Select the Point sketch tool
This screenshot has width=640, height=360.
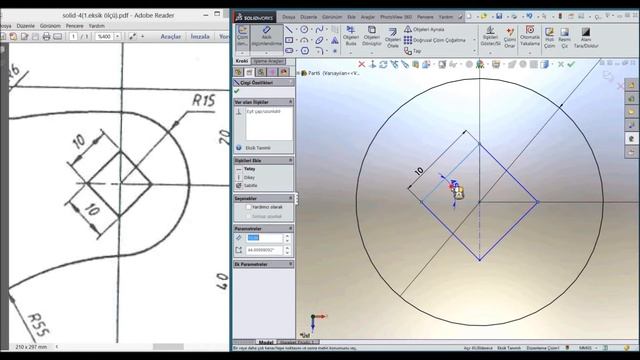tap(335, 51)
